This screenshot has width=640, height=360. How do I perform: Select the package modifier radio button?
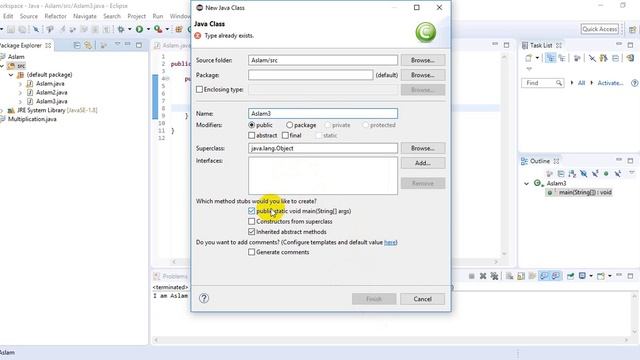click(289, 125)
